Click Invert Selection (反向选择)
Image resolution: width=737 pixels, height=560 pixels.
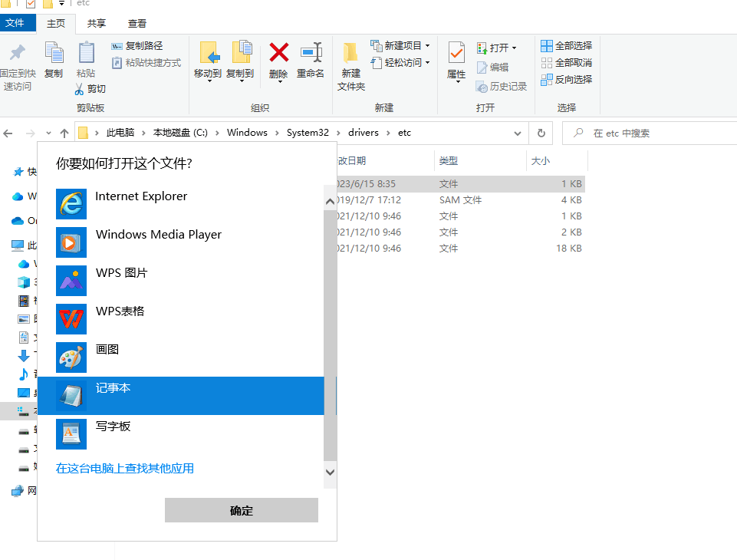click(567, 80)
